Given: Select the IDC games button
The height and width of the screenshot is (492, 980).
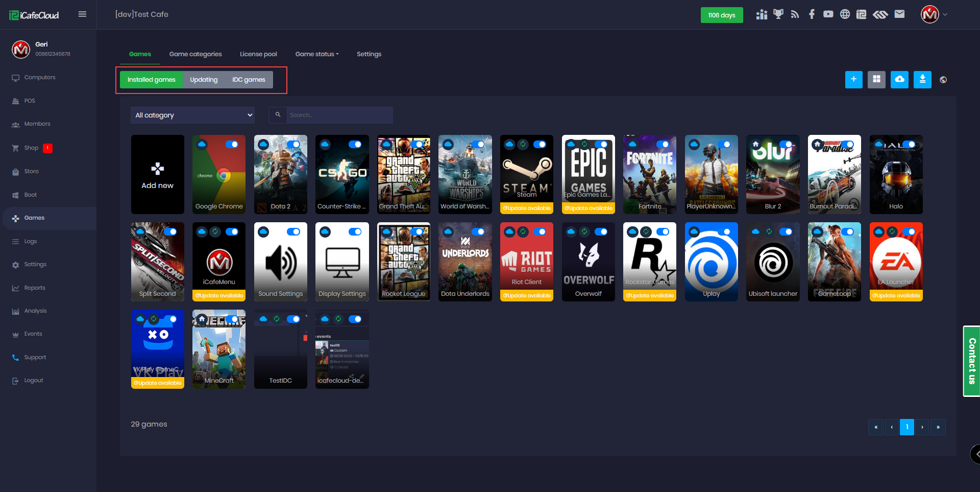Looking at the screenshot, I should click(x=249, y=80).
